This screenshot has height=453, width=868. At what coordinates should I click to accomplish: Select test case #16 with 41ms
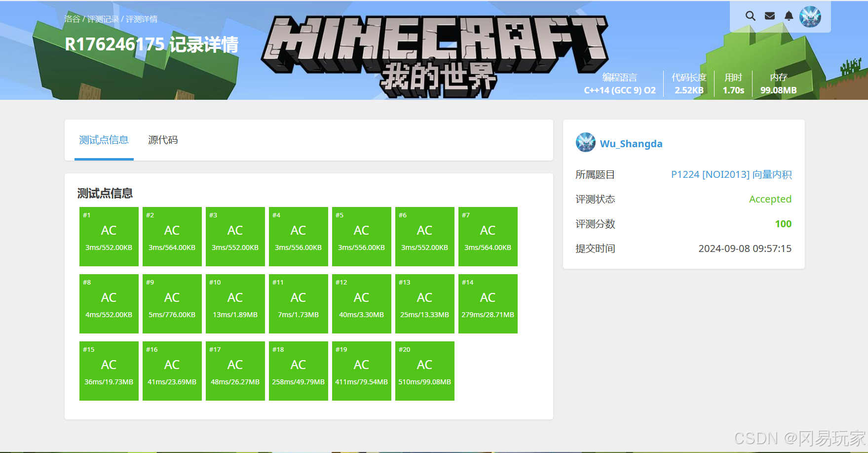(172, 371)
